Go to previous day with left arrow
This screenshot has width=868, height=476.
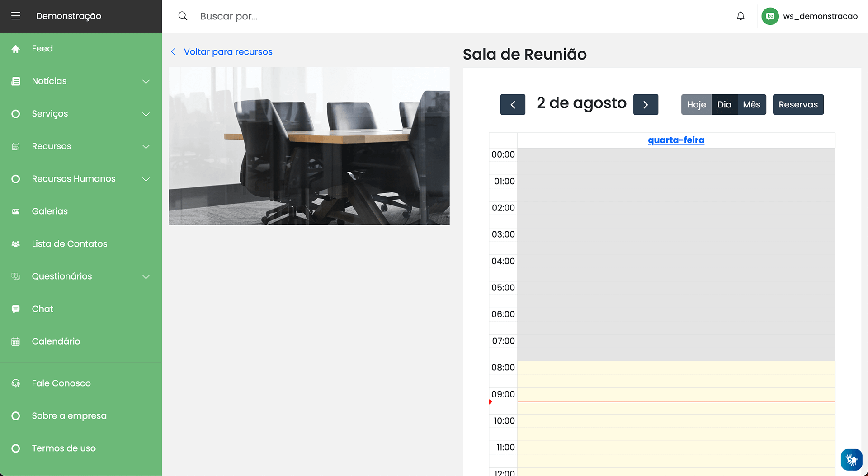click(x=513, y=105)
